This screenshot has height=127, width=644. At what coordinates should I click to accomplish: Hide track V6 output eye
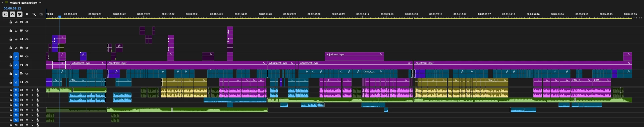27,39
